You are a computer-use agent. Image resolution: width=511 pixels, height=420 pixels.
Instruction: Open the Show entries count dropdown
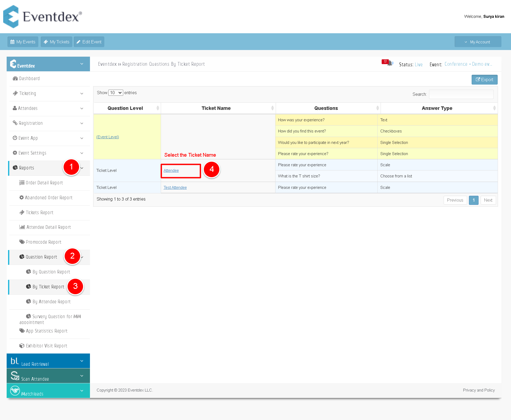[116, 93]
